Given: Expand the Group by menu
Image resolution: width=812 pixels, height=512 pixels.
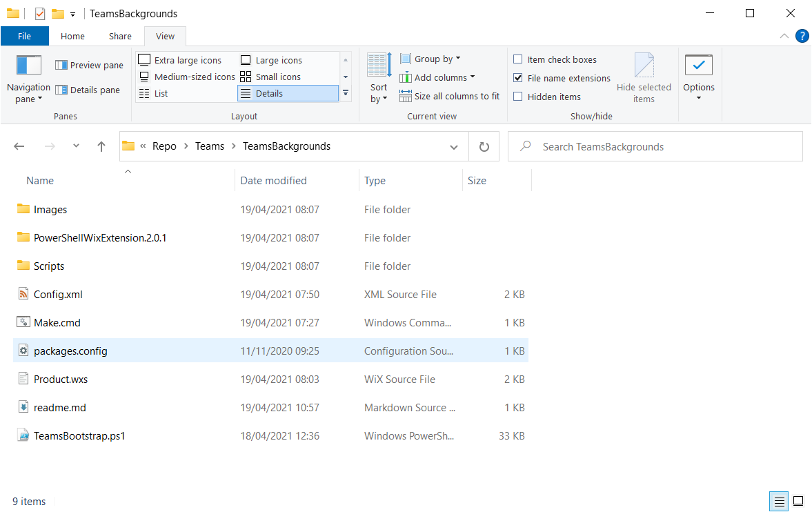Looking at the screenshot, I should click(x=430, y=58).
